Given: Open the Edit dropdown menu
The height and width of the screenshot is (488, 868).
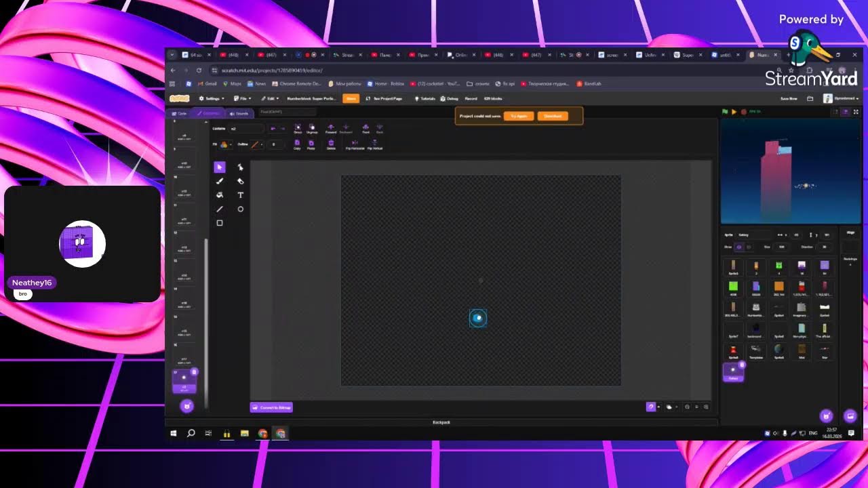Looking at the screenshot, I should (269, 98).
